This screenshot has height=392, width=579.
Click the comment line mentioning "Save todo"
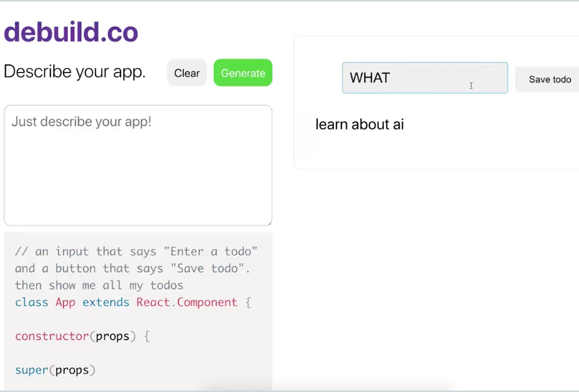pyautogui.click(x=132, y=268)
